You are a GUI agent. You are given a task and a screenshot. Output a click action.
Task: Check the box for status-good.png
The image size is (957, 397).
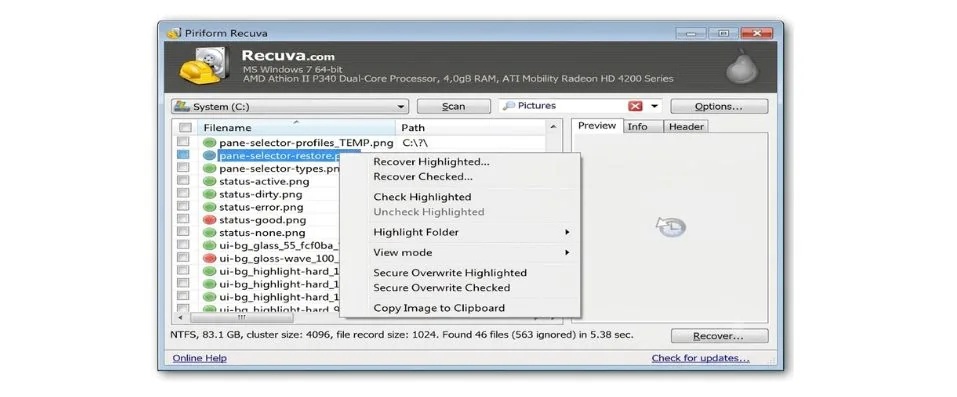pyautogui.click(x=183, y=219)
